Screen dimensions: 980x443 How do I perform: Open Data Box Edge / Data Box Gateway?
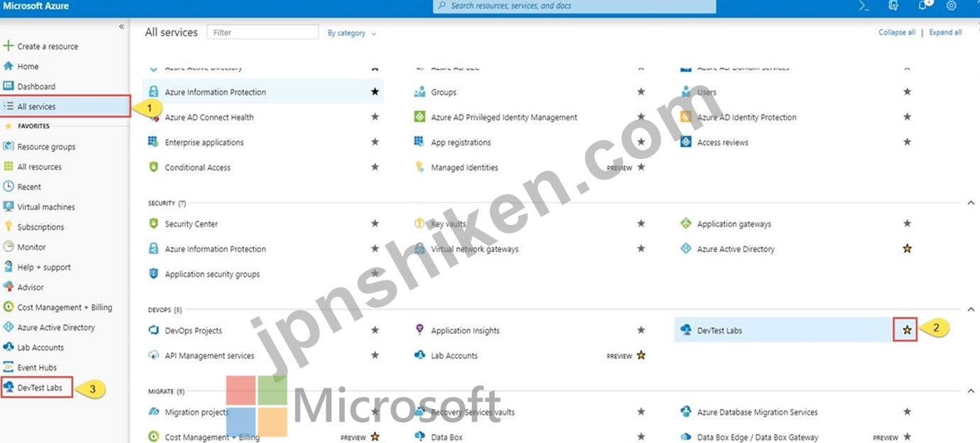point(757,437)
